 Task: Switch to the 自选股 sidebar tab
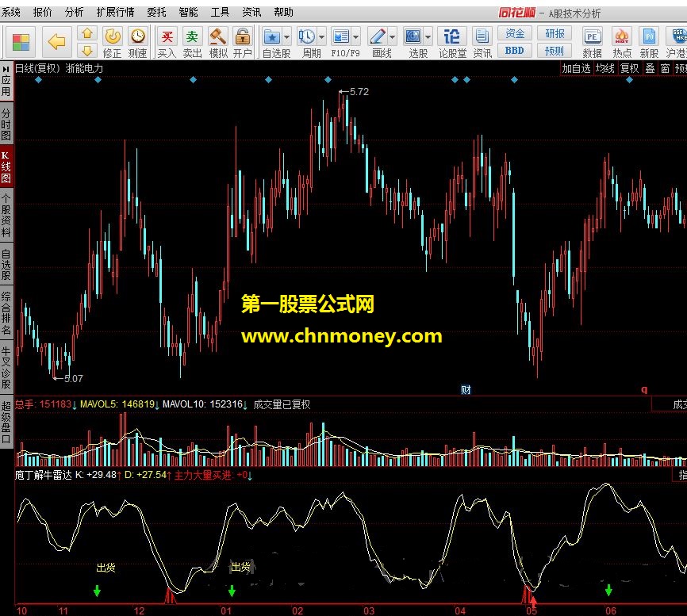[6, 265]
